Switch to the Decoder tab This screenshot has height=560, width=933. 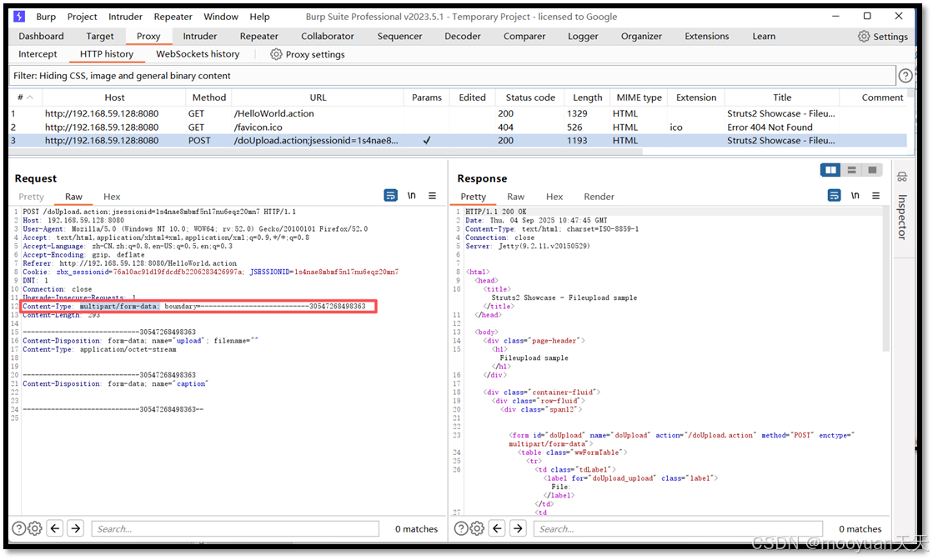point(463,37)
